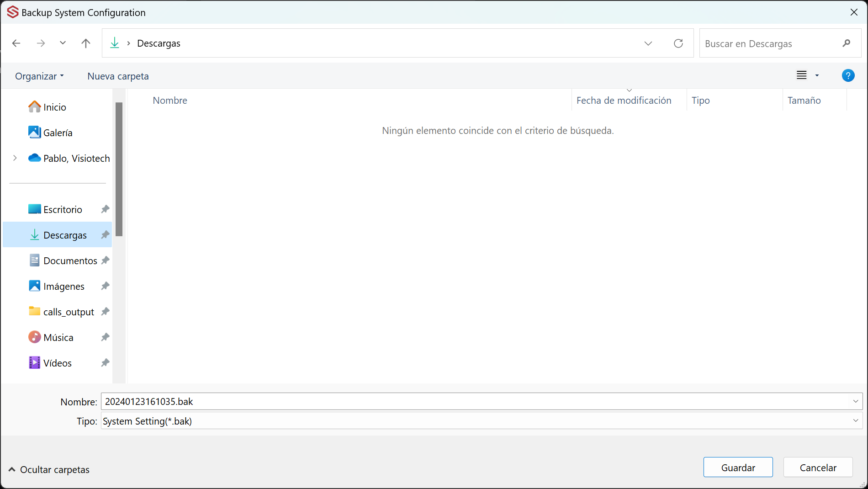
Task: Navigate up one folder level
Action: 86,43
